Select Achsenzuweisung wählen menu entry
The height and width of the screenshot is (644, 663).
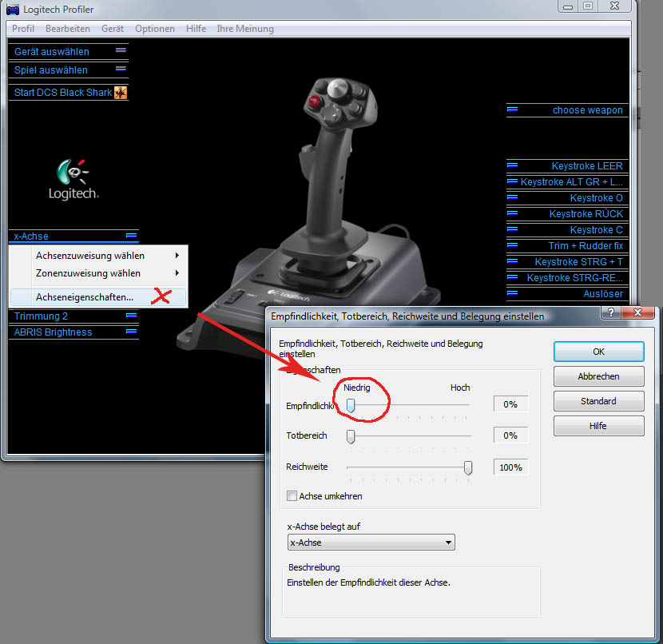pyautogui.click(x=97, y=256)
